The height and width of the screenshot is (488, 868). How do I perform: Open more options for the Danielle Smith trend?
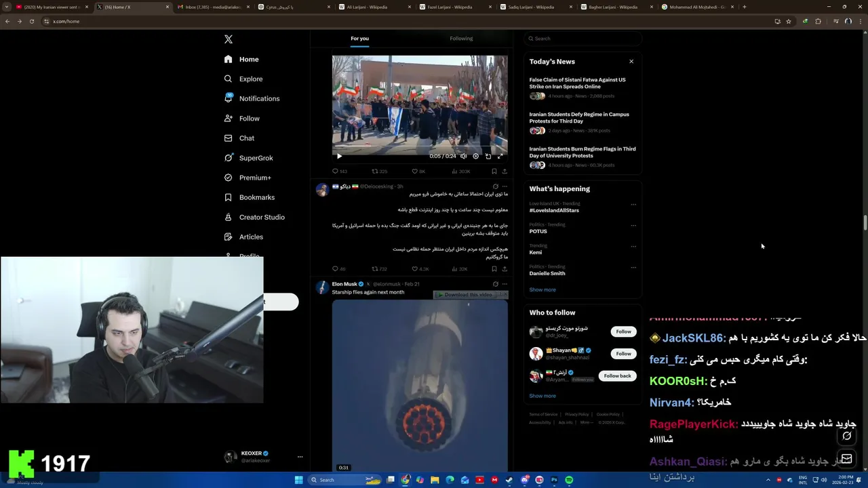point(633,268)
